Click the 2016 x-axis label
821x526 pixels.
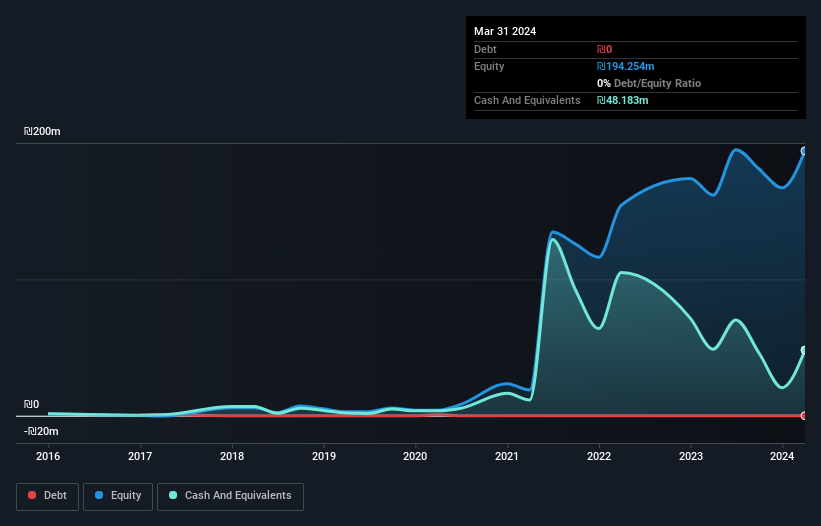(x=48, y=456)
